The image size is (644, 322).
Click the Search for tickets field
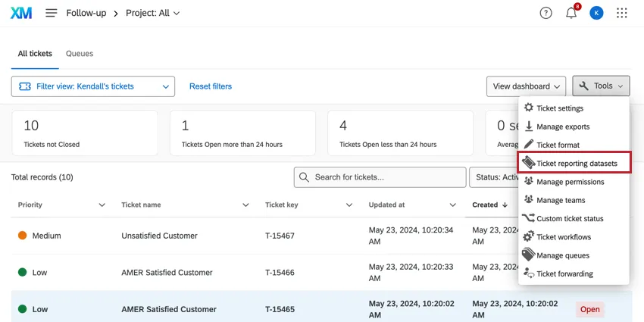(380, 177)
